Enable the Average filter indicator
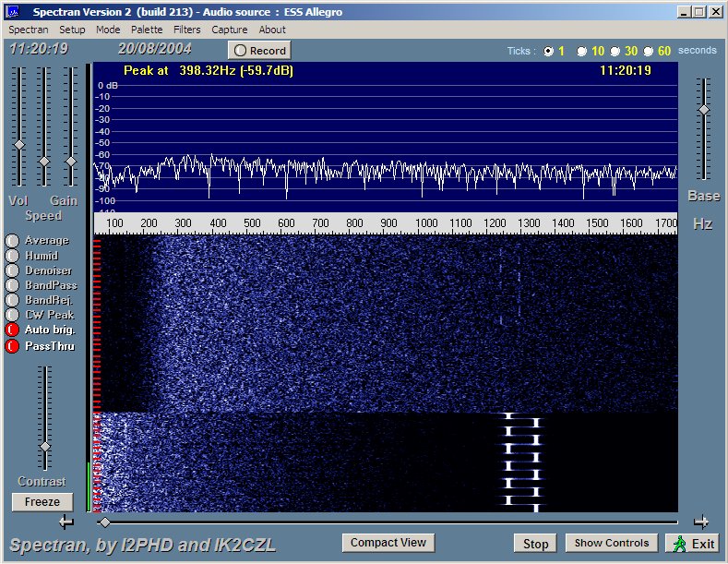 (x=12, y=241)
